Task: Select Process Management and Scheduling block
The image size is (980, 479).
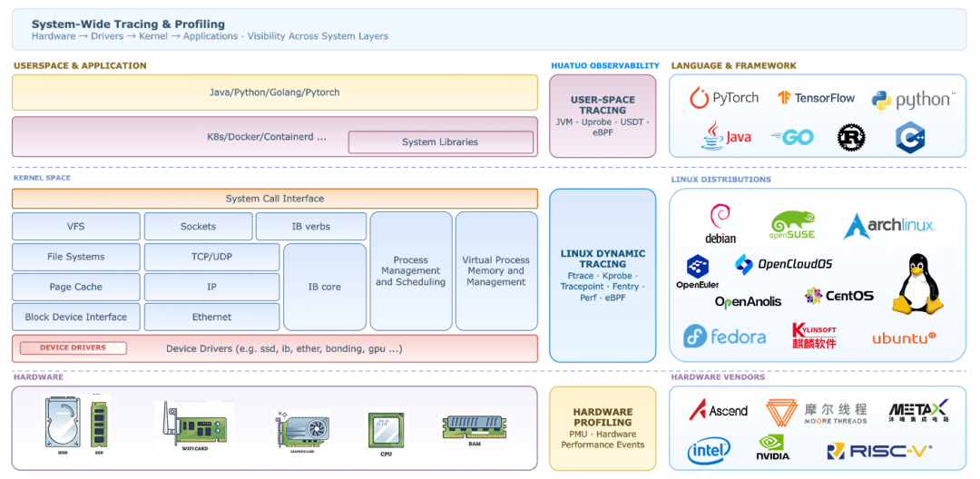Action: 411,271
